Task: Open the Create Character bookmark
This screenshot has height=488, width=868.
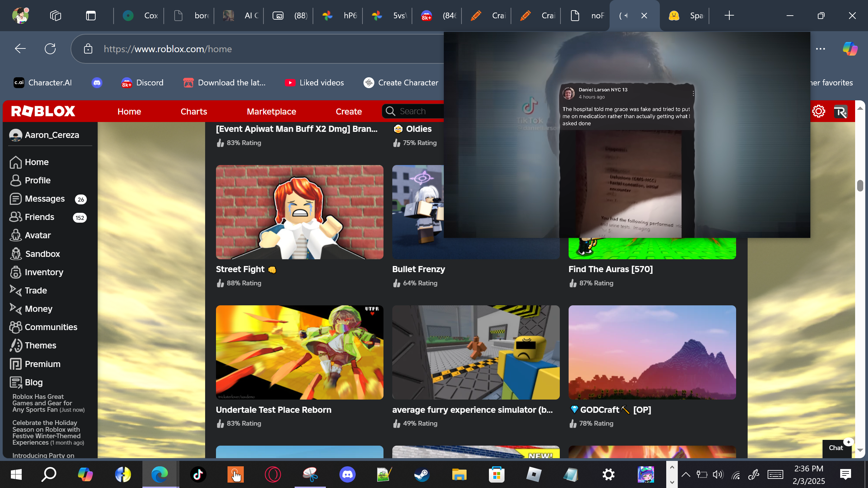Action: (x=401, y=83)
